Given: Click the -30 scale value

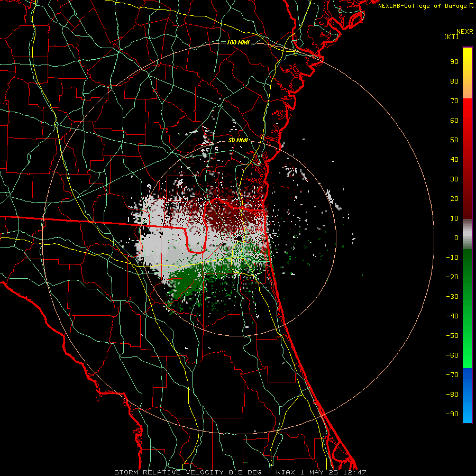Looking at the screenshot, I should tap(452, 297).
